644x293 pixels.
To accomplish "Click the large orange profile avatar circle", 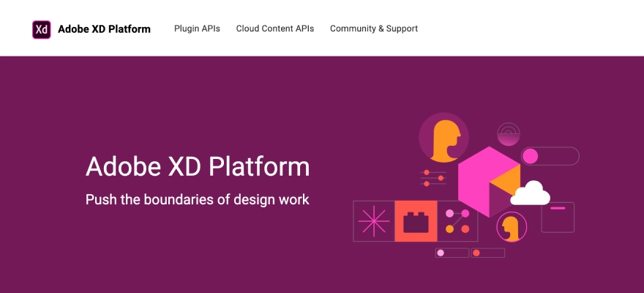I will (443, 138).
